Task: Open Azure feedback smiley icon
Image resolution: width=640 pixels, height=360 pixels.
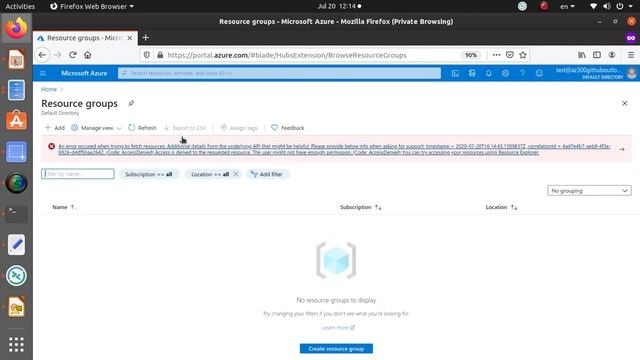Action: coord(539,73)
